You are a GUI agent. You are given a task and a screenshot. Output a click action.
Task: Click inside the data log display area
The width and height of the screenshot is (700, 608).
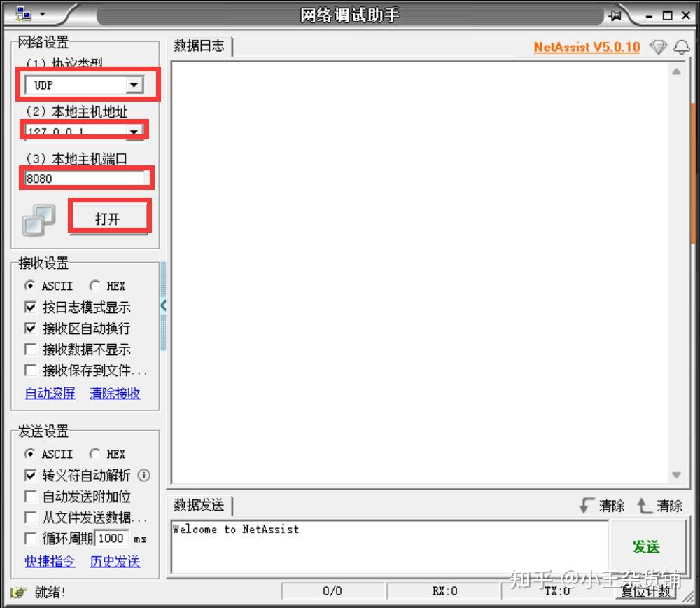pyautogui.click(x=419, y=272)
